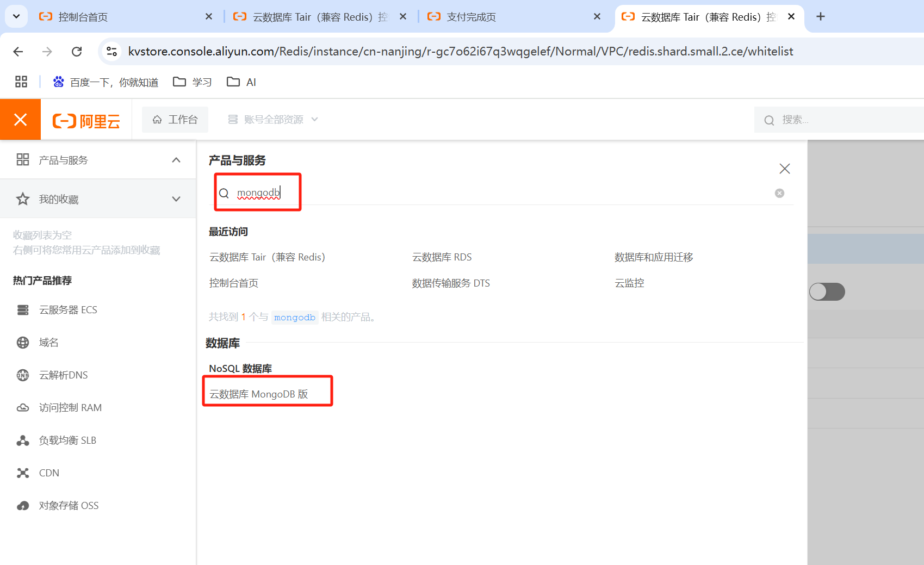Go forward in browser history
Screen dimensions: 924x565
coord(47,52)
